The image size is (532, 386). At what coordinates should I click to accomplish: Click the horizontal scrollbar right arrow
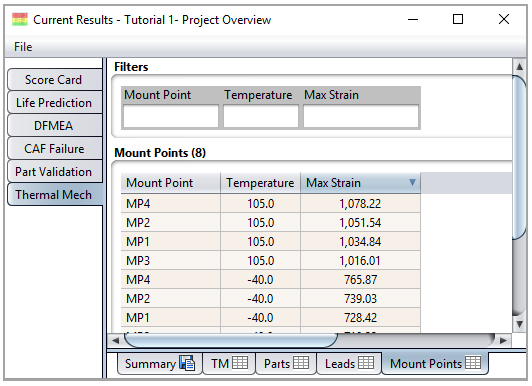pyautogui.click(x=503, y=340)
